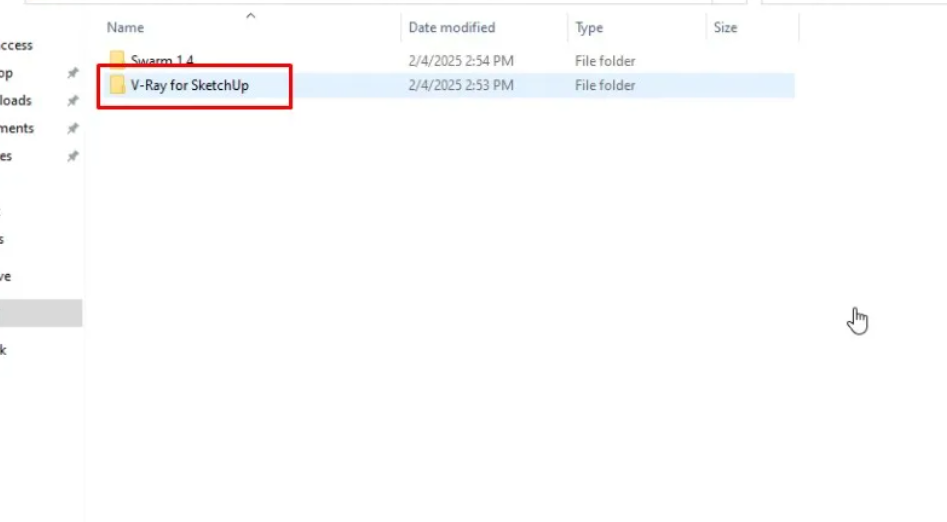Viewport: 947px width, 522px height.
Task: Click the V-Ray for SketchUp folder icon
Action: pos(117,86)
